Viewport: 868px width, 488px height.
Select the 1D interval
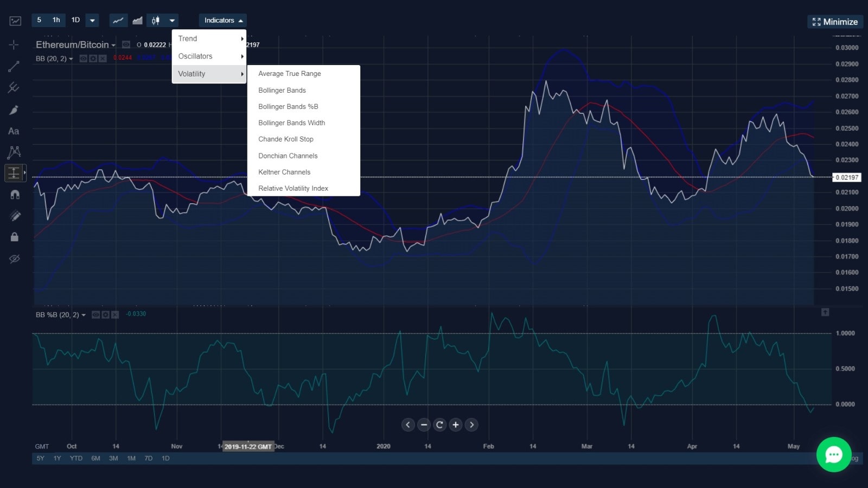[75, 20]
